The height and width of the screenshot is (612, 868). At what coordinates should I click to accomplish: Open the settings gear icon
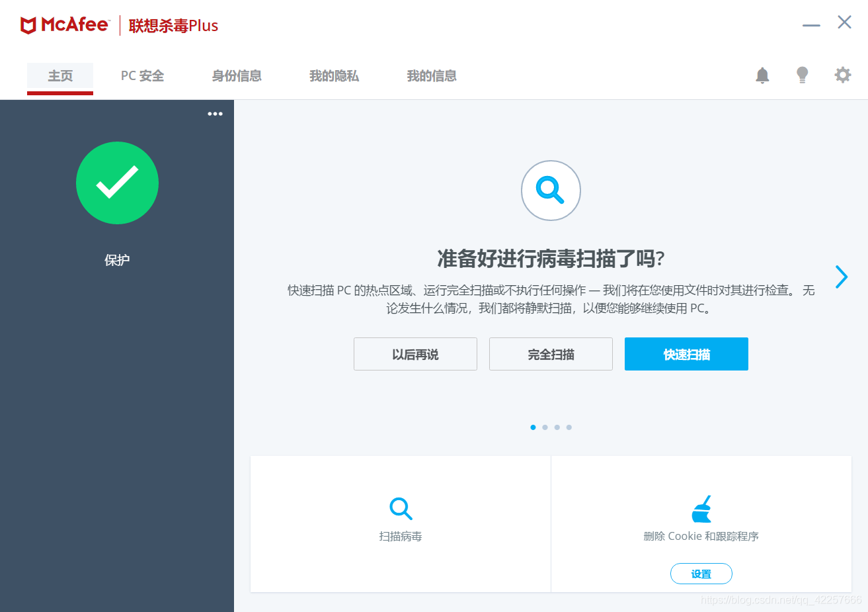point(842,75)
